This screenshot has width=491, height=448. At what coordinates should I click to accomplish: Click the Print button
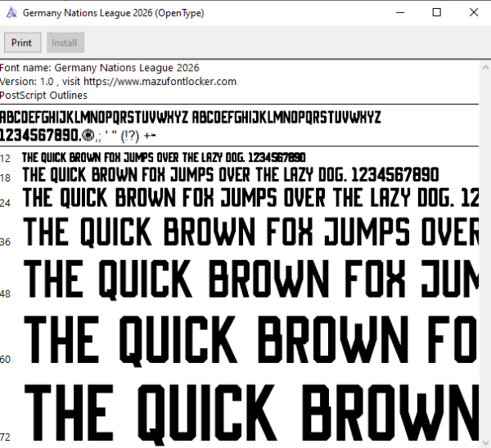tap(22, 43)
